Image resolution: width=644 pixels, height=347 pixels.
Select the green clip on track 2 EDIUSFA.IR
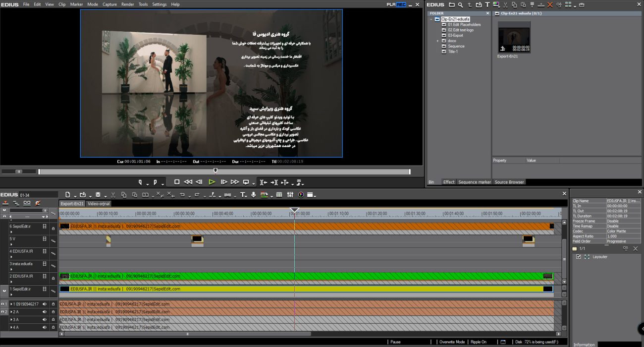click(x=306, y=276)
